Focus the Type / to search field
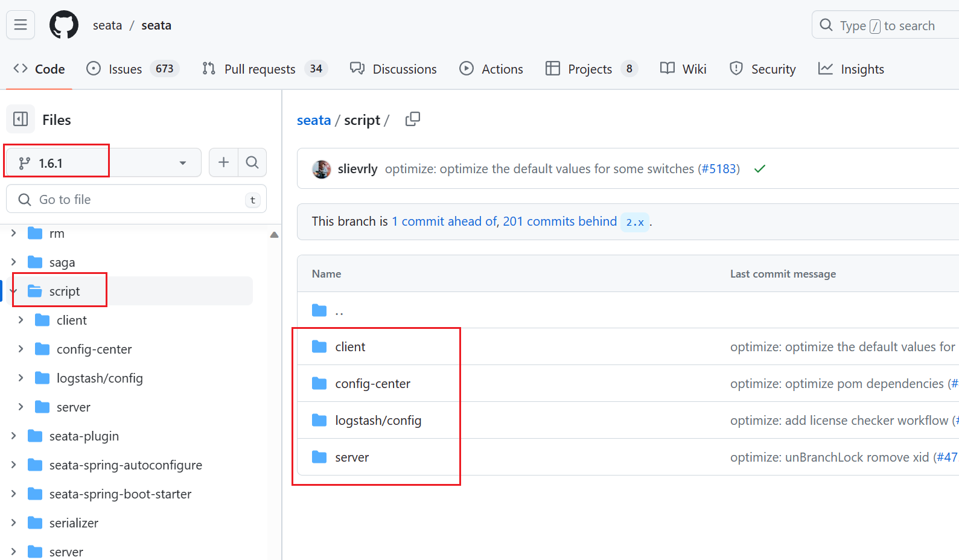Viewport: 959px width, 560px height. pyautogui.click(x=885, y=25)
